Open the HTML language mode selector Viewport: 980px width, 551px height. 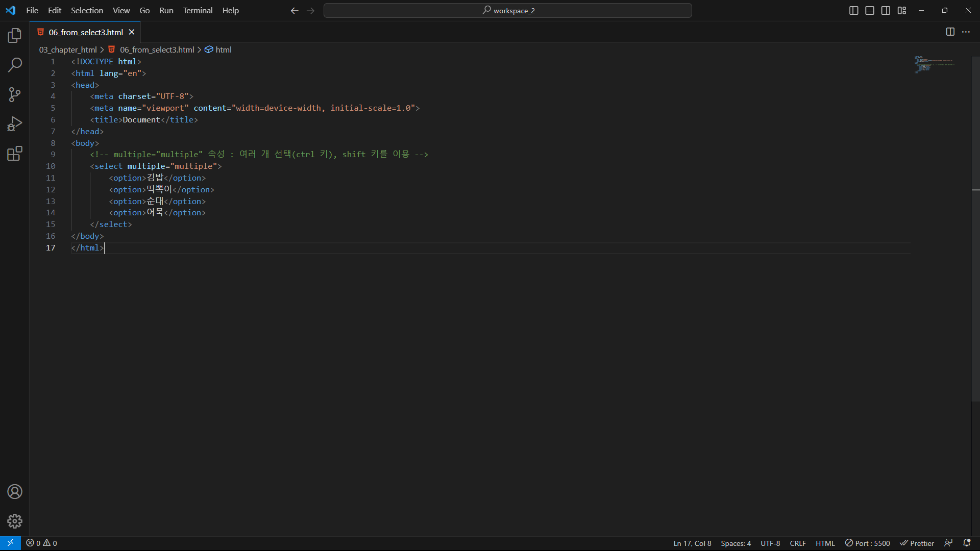(825, 543)
